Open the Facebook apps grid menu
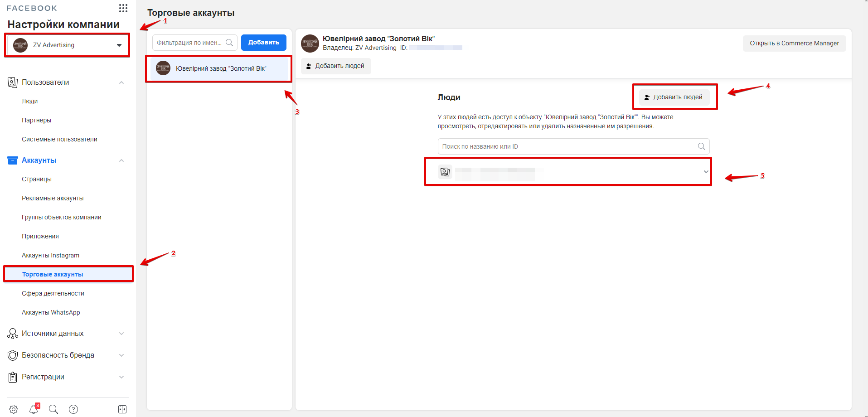Screen dimensions: 868x417 point(123,8)
